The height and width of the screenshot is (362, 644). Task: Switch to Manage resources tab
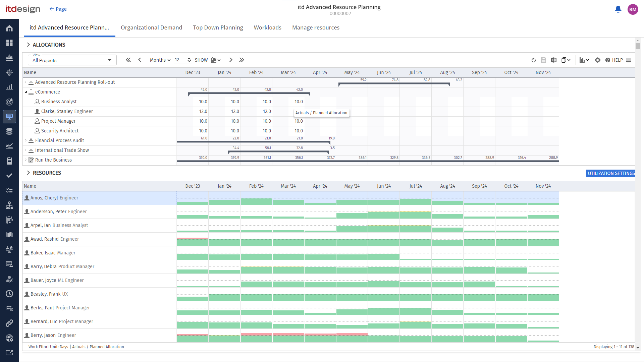point(316,27)
